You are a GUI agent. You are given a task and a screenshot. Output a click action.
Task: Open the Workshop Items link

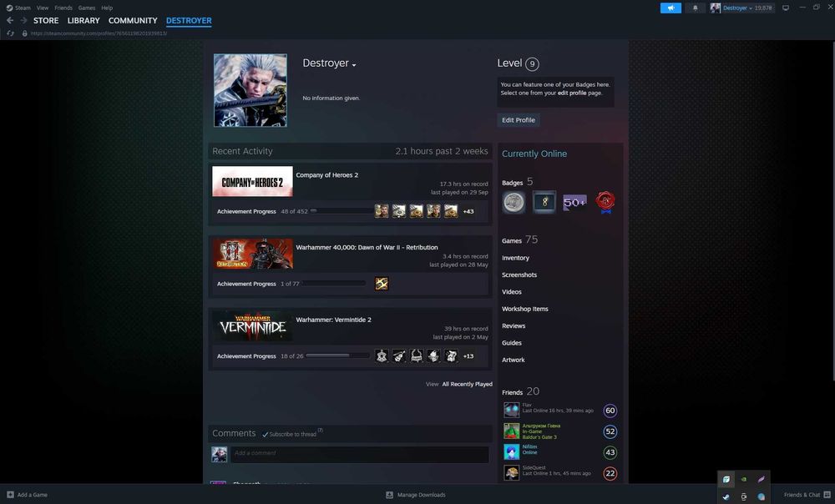tap(524, 310)
